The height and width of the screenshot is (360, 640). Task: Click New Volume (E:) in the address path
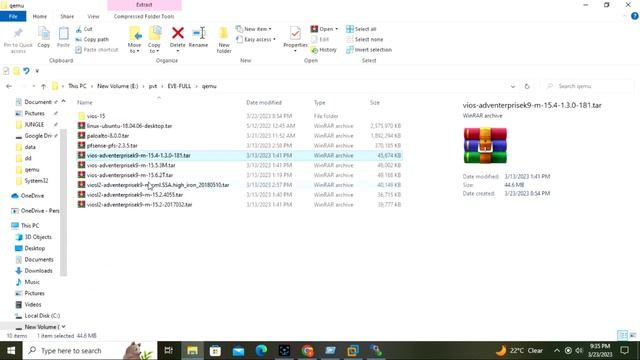[118, 86]
